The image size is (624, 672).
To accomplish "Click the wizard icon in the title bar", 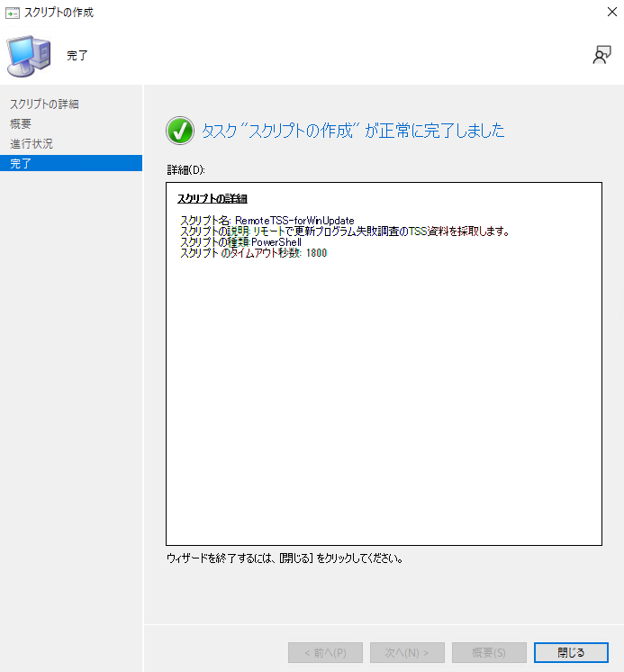I will pos(13,13).
